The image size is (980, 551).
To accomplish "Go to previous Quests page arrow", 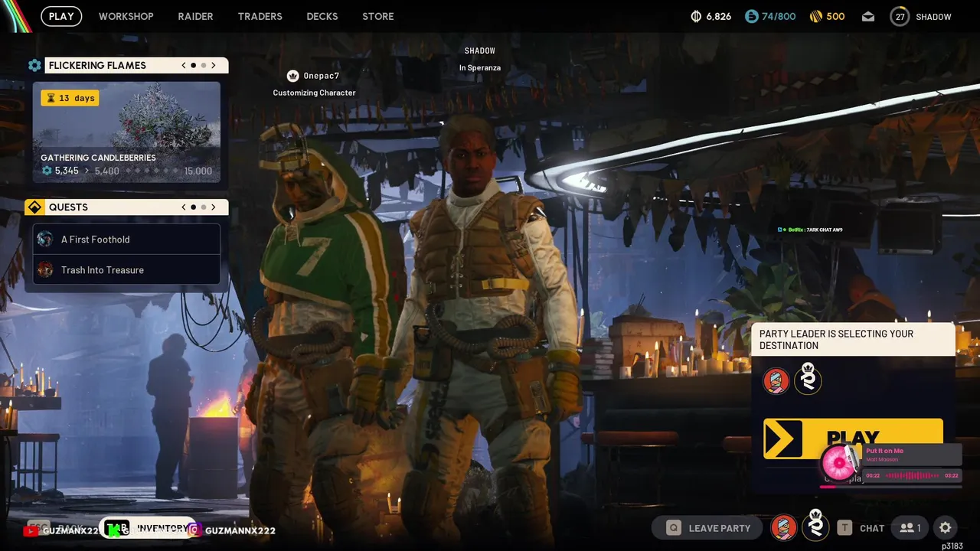I will click(x=184, y=207).
